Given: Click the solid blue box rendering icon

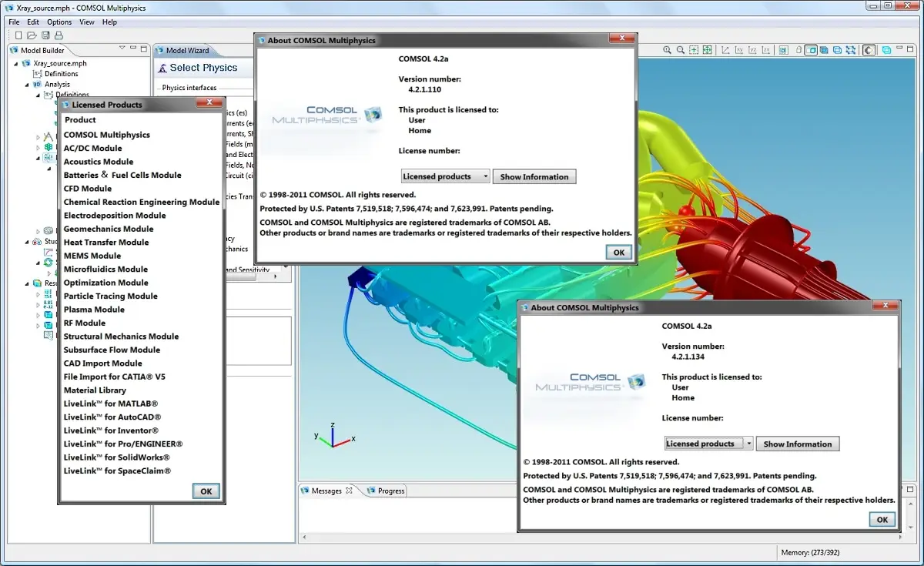Looking at the screenshot, I should [824, 50].
